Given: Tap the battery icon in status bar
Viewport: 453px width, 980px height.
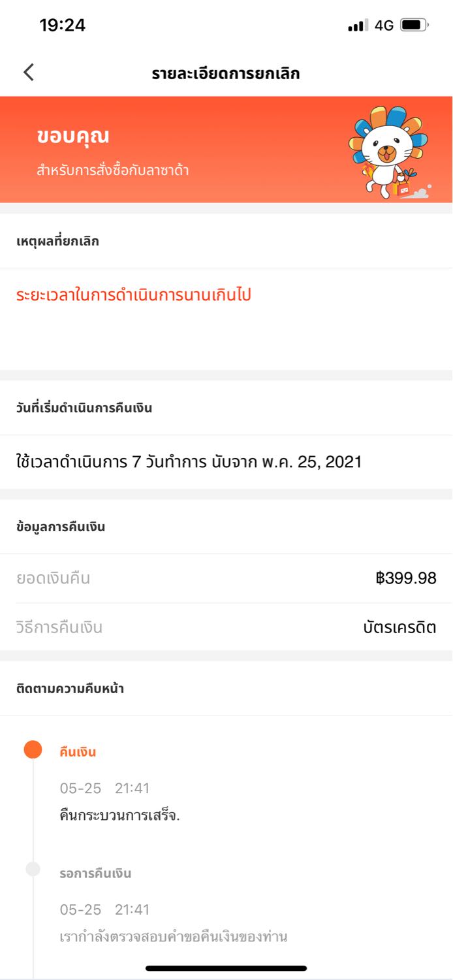Looking at the screenshot, I should [414, 25].
